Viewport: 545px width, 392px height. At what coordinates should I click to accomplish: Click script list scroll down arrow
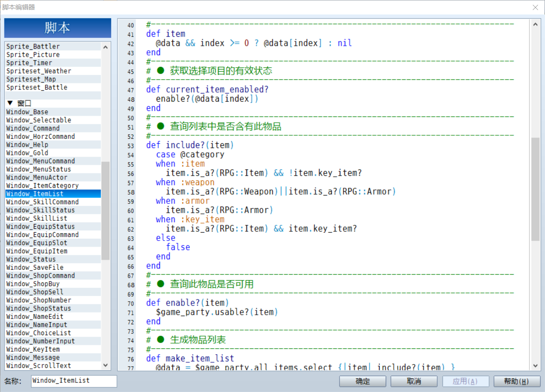pos(106,365)
